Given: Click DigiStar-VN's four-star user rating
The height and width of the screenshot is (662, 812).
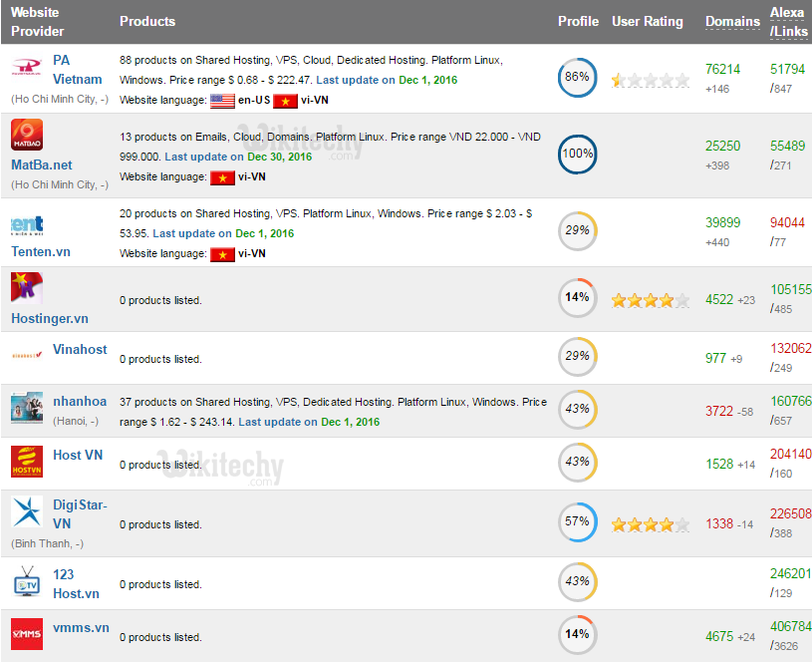Looking at the screenshot, I should (648, 522).
